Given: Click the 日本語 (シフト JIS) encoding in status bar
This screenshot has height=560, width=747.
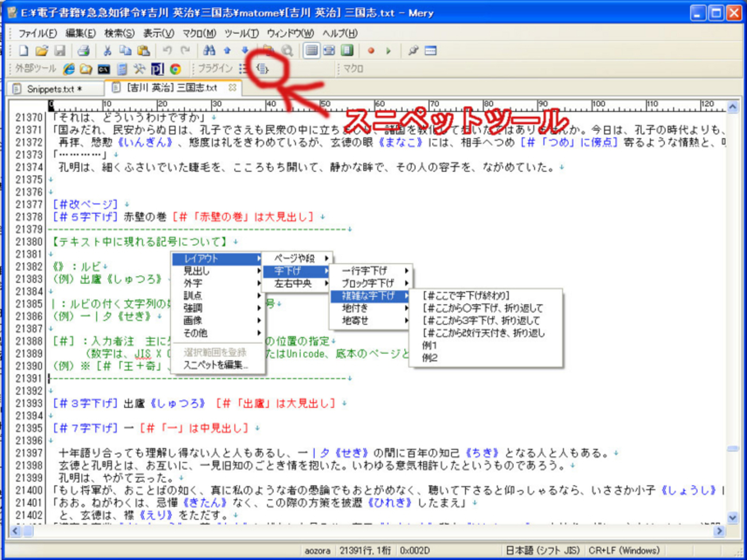Looking at the screenshot, I should click(x=542, y=550).
